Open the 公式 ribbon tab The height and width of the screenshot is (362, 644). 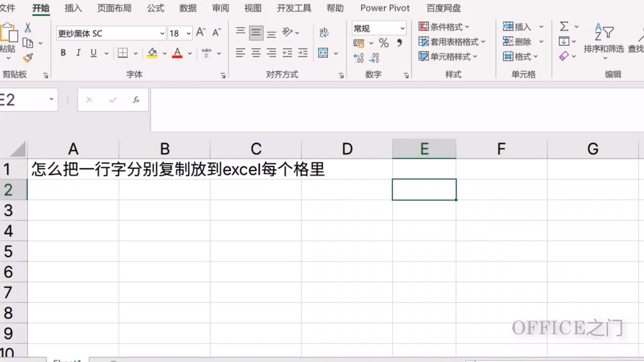tap(155, 8)
